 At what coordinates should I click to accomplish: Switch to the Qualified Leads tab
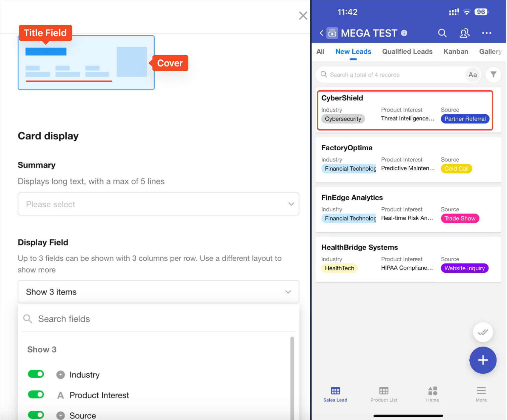point(407,52)
